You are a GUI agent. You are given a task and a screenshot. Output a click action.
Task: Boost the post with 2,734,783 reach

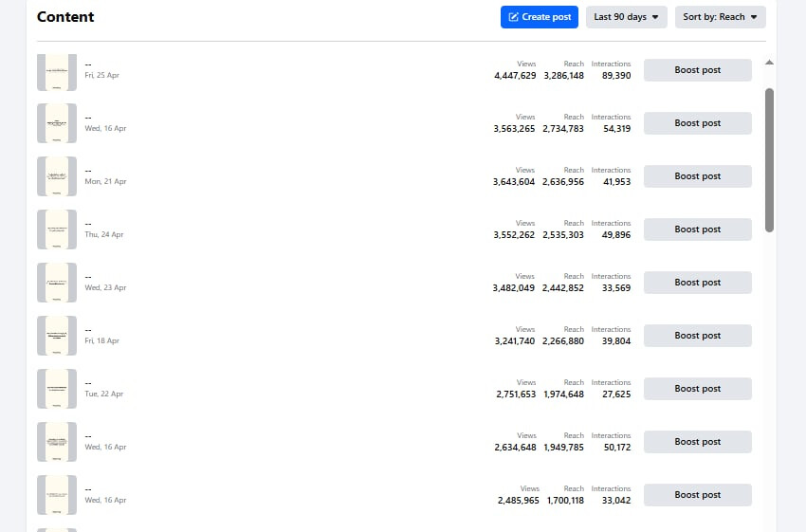pyautogui.click(x=698, y=123)
